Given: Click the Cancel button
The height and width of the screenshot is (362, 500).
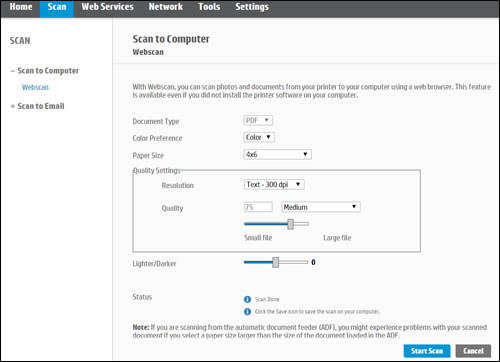Looking at the screenshot, I should pyautogui.click(x=473, y=351).
